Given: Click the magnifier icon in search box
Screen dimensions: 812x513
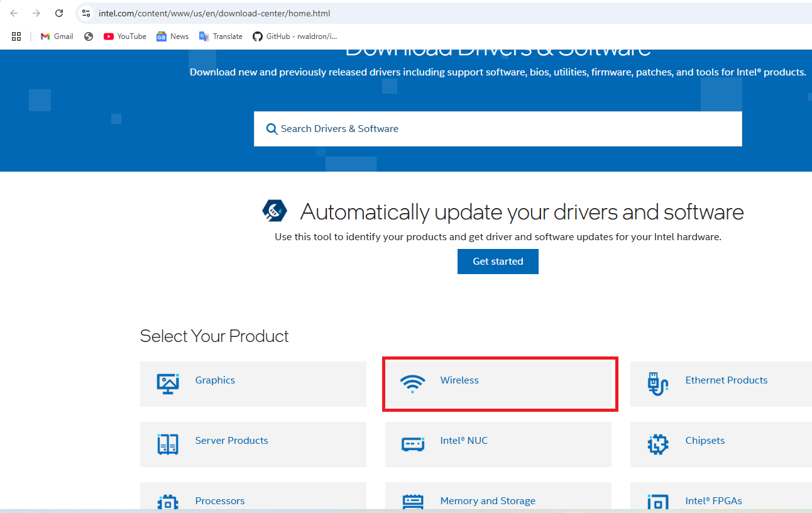Looking at the screenshot, I should [x=272, y=129].
